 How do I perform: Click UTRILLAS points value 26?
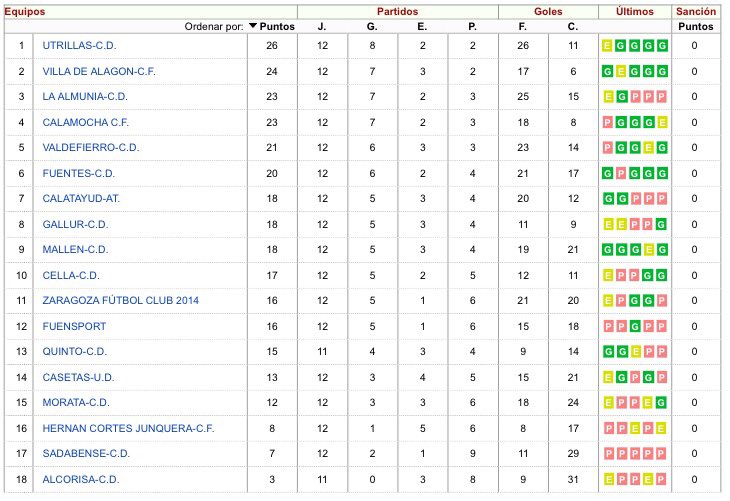(x=272, y=46)
